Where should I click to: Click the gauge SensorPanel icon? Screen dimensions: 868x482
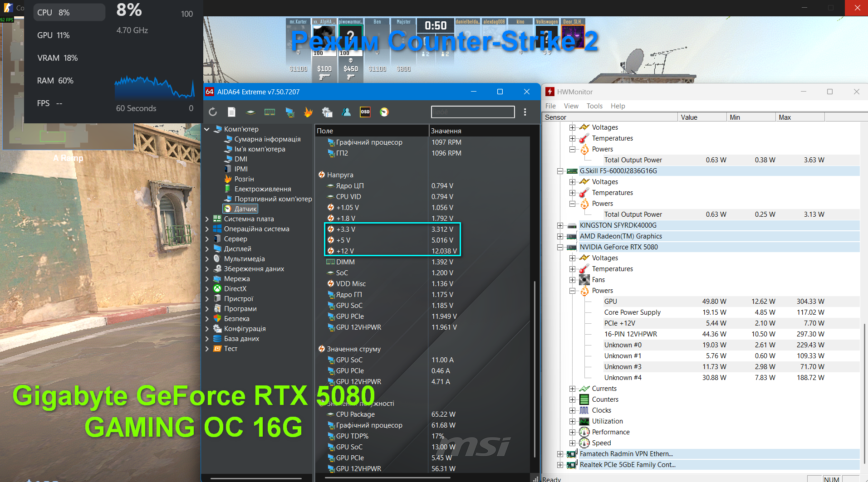[x=384, y=112]
